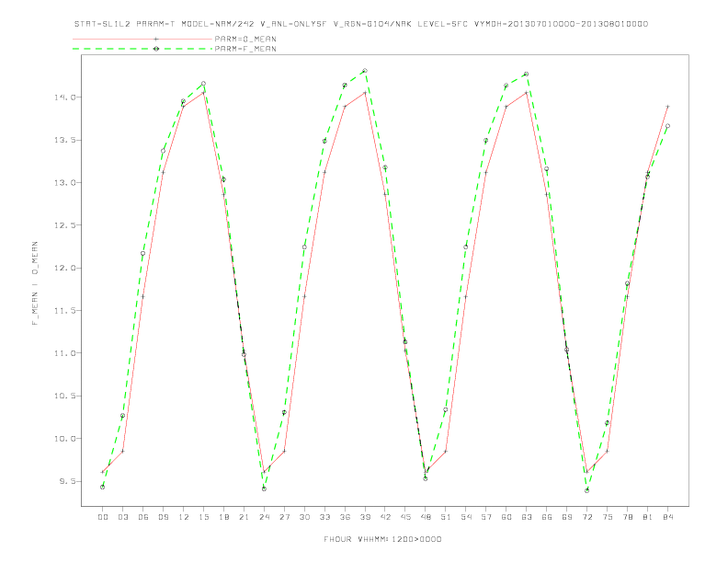Screen dimensions: 728x563
Task: Click the 24 forecast hour tick label
Action: (x=264, y=517)
